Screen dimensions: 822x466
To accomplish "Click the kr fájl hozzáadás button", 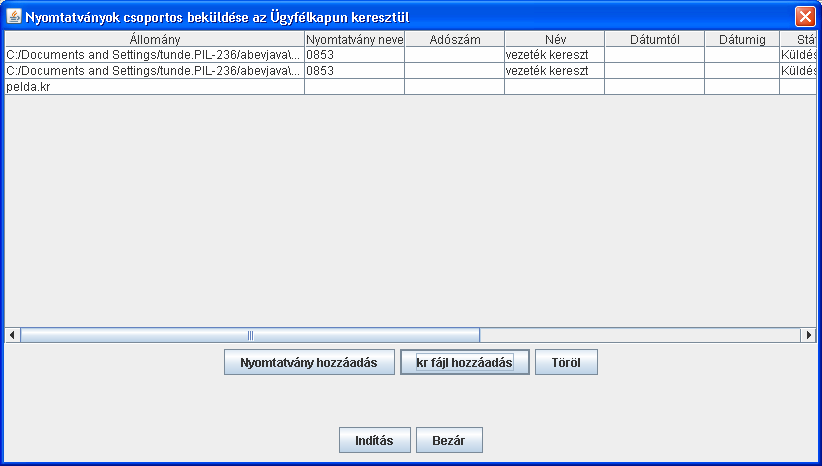I will [x=464, y=362].
